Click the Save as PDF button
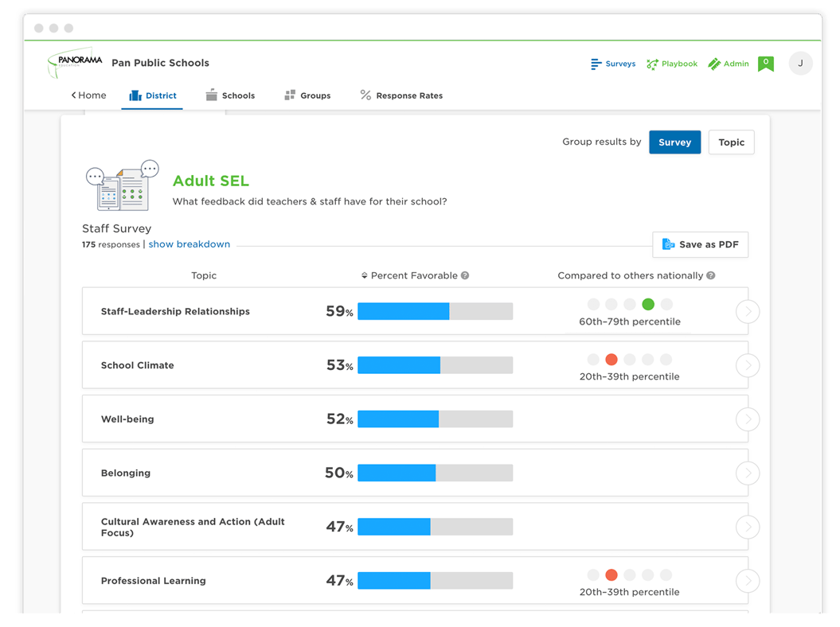 [x=700, y=245]
